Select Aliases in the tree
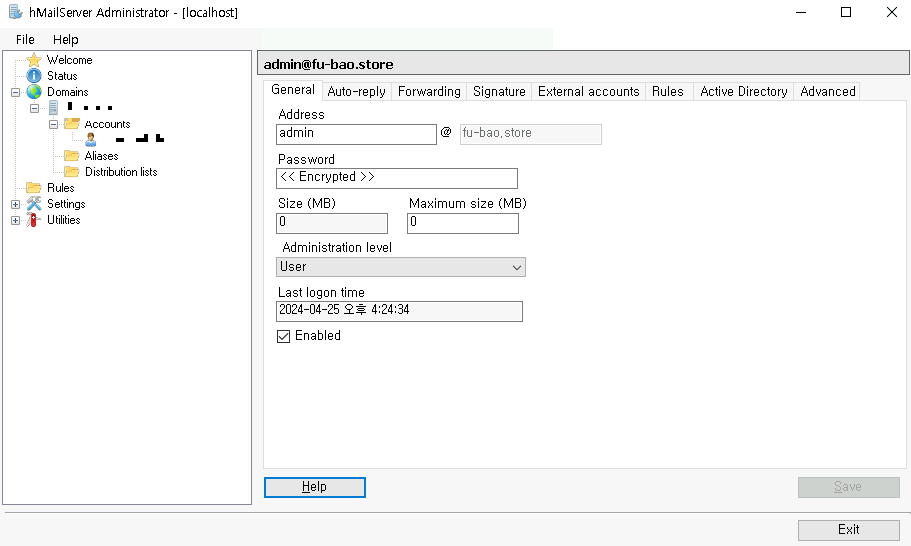Viewport: 911px width, 546px height. [x=101, y=156]
